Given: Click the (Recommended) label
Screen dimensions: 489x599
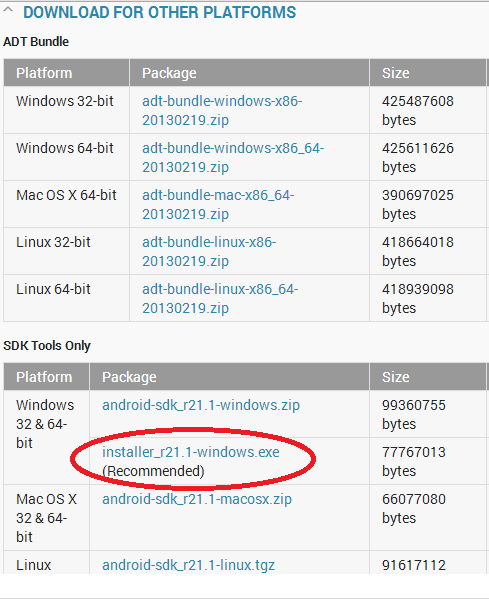Looking at the screenshot, I should [153, 471].
